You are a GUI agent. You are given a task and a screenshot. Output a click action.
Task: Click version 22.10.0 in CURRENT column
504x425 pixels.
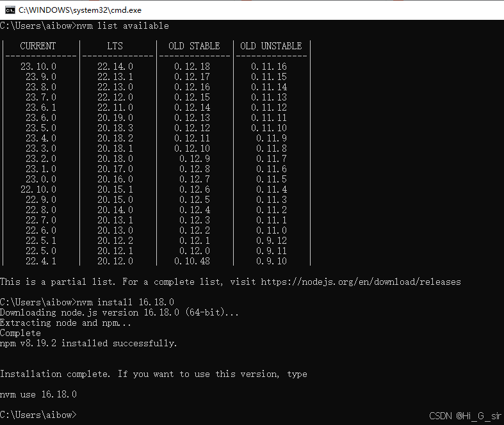click(x=38, y=189)
